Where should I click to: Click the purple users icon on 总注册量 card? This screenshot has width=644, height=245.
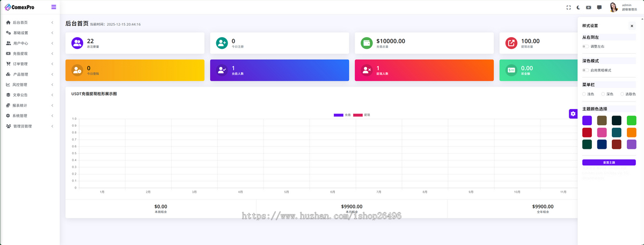point(77,43)
